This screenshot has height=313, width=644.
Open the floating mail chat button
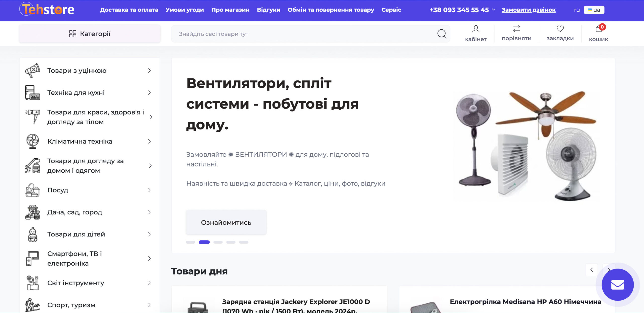point(618,285)
